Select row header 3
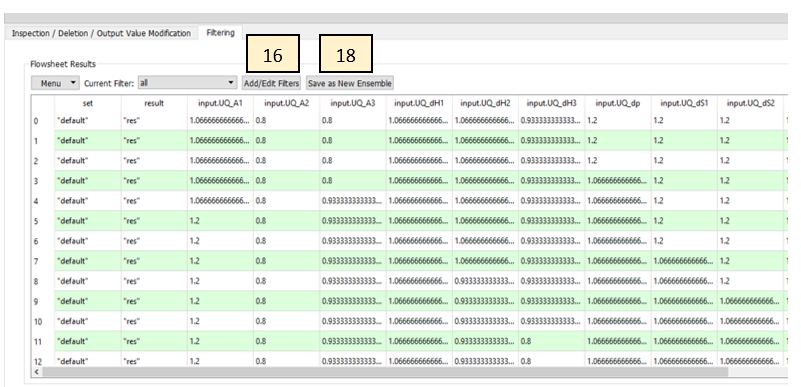This screenshot has height=387, width=801. 43,181
